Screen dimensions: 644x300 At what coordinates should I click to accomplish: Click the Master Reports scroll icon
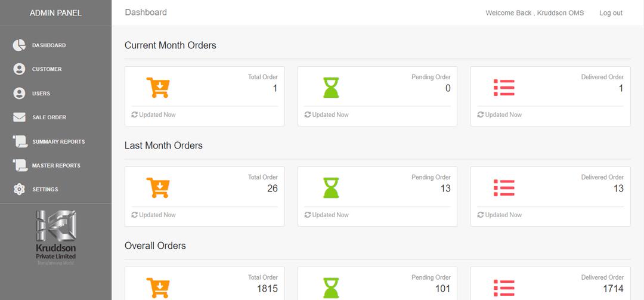tap(19, 165)
